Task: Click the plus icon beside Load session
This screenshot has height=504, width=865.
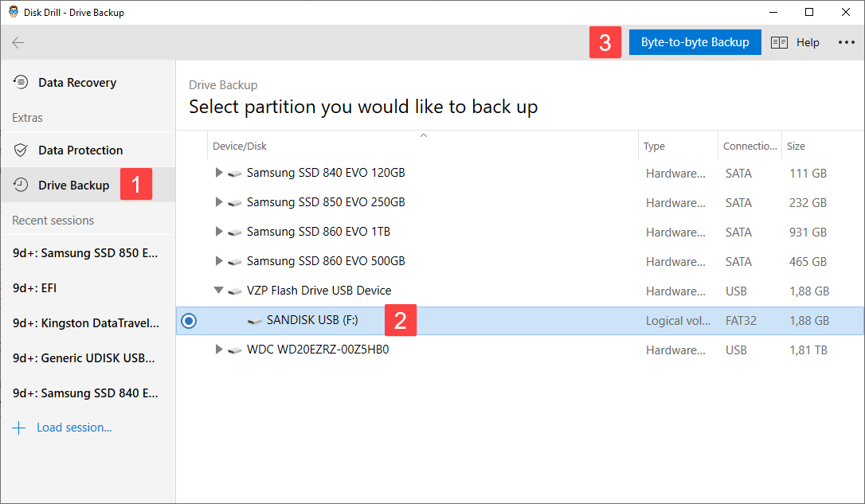Action: 19,428
